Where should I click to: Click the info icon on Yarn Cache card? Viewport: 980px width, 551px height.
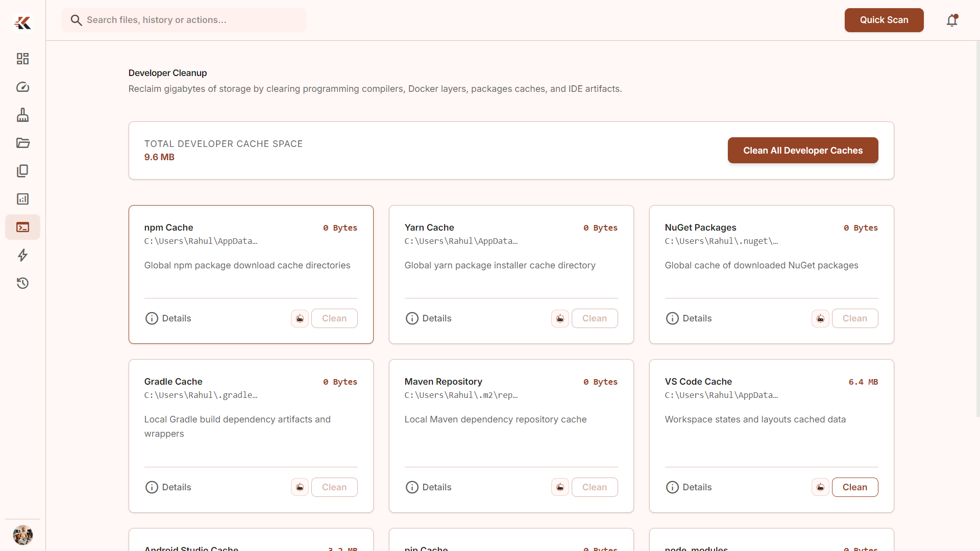point(412,318)
